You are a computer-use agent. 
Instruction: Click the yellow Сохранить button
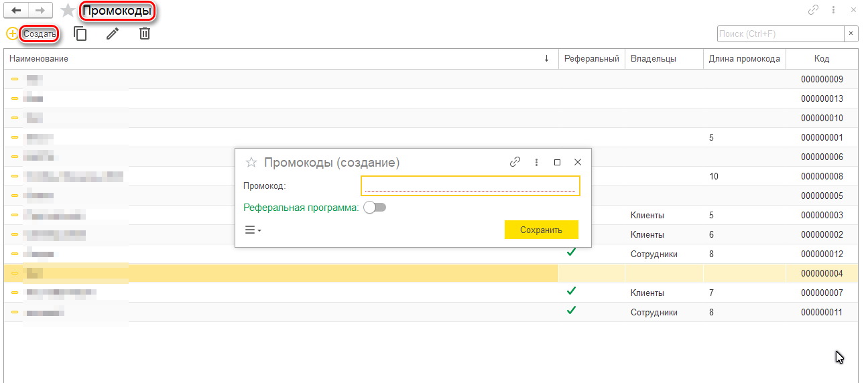[542, 230]
